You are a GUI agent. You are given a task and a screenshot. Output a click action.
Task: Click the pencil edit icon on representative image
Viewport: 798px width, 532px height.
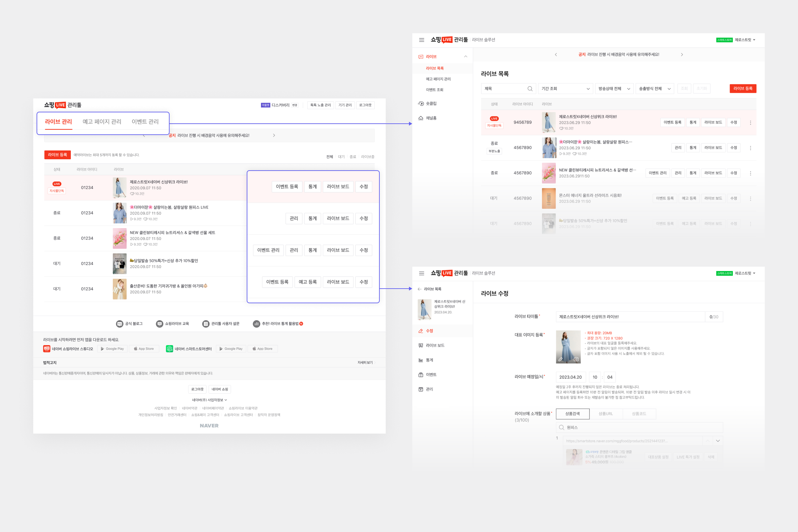coord(561,359)
